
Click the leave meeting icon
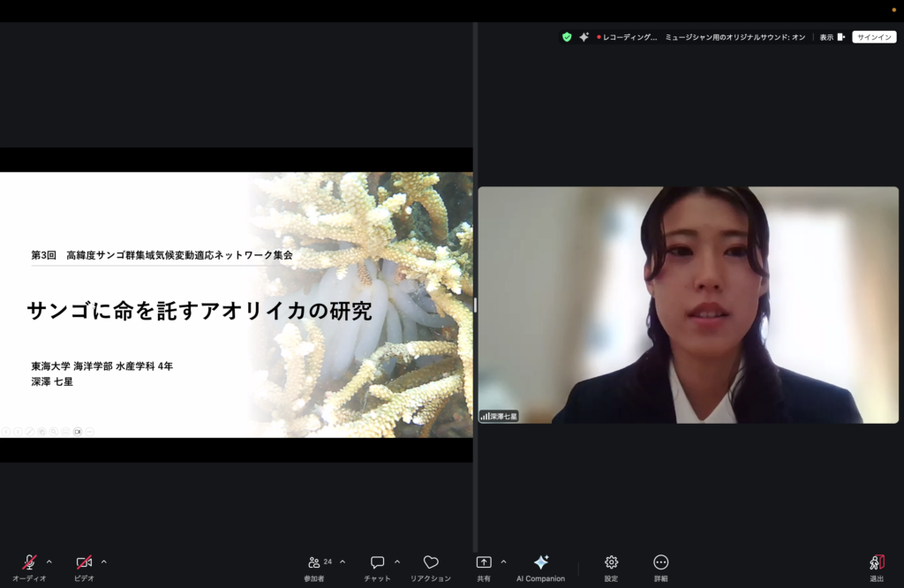tap(876, 562)
